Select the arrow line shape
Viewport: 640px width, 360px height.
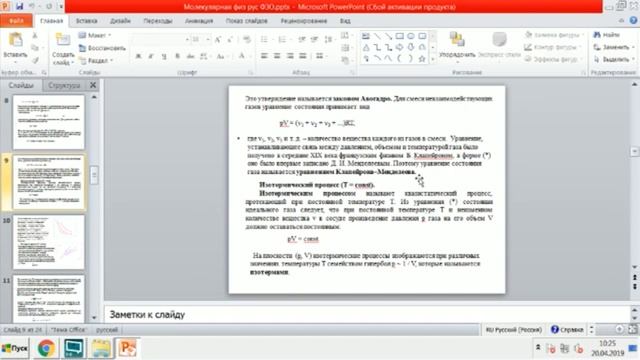[x=388, y=36]
